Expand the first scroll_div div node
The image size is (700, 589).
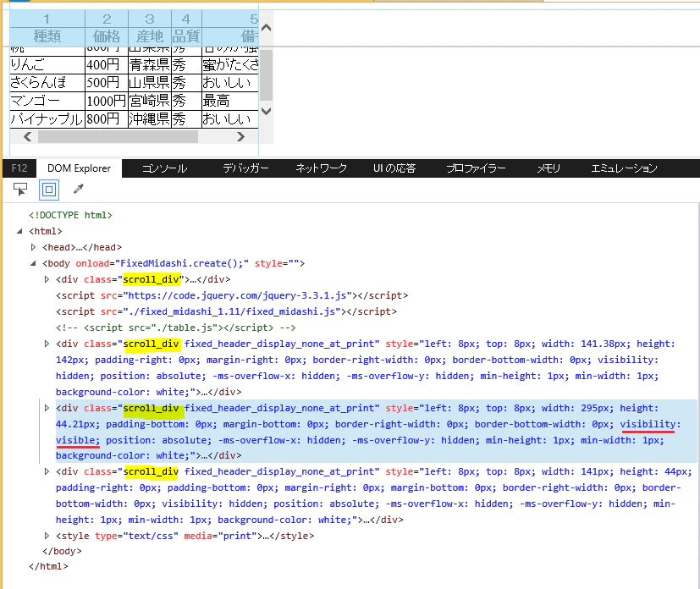point(47,279)
